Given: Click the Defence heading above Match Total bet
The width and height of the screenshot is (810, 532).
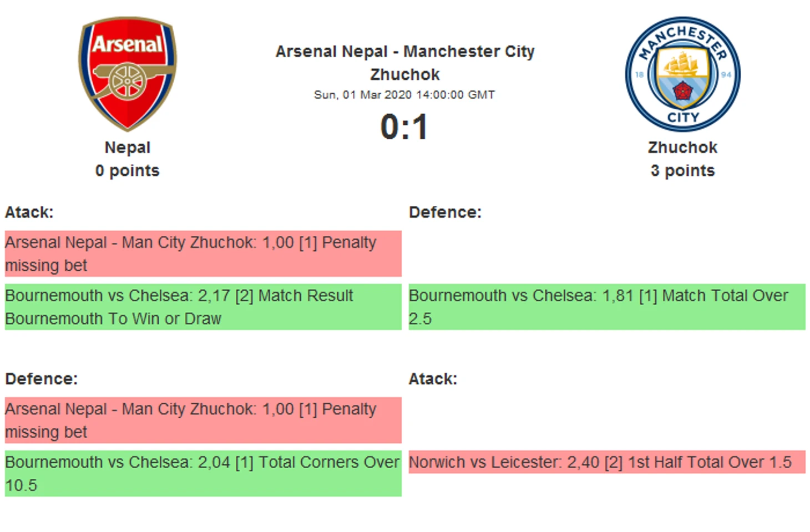Looking at the screenshot, I should [445, 212].
